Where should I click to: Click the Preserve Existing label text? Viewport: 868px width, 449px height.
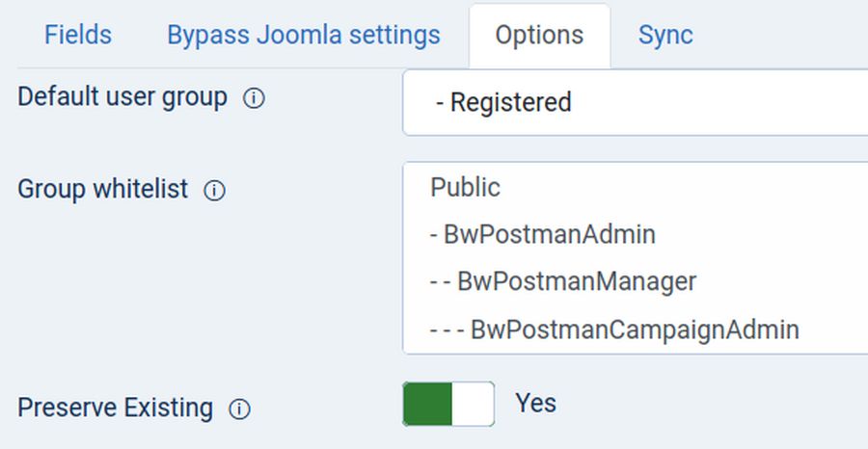[115, 408]
